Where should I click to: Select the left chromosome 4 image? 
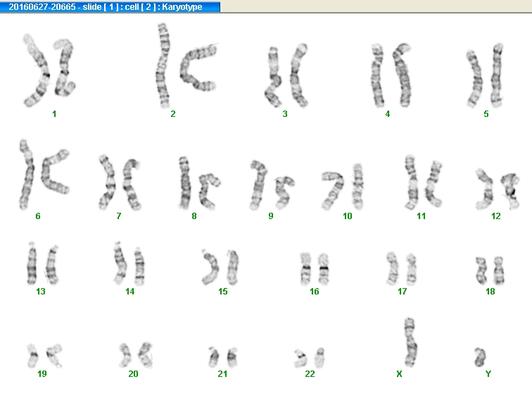[x=377, y=75]
